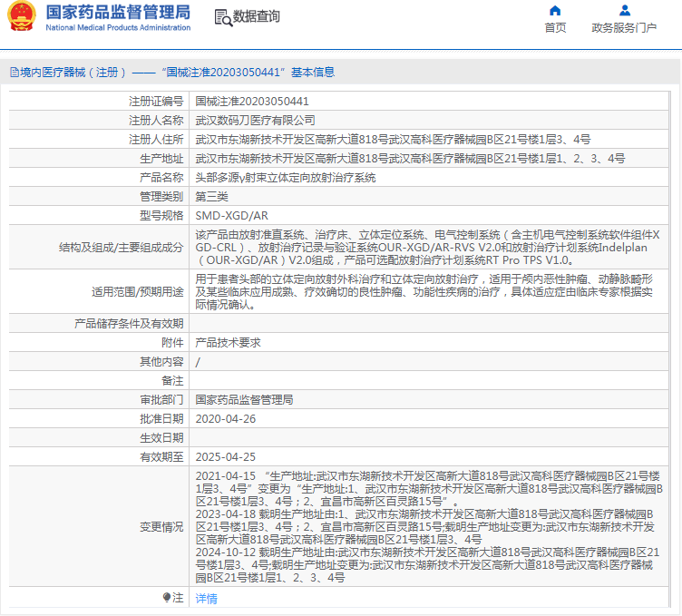
Task: Click the 2023-04-18 change record entry
Action: (x=425, y=527)
